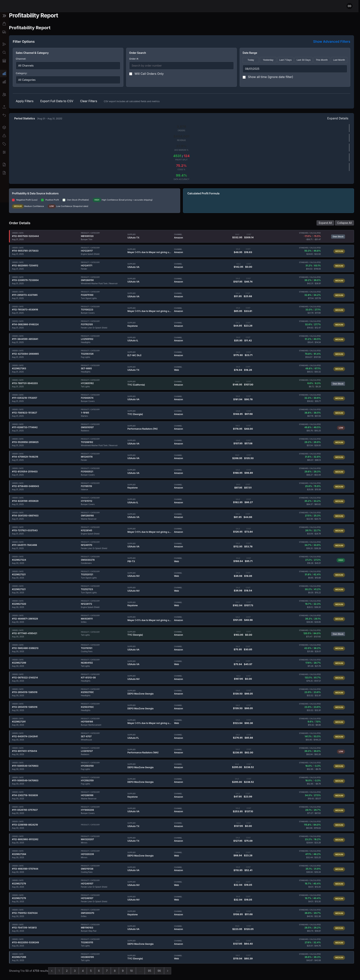Open the storefront sidebar icon
The image size is (360, 980).
click(4, 61)
